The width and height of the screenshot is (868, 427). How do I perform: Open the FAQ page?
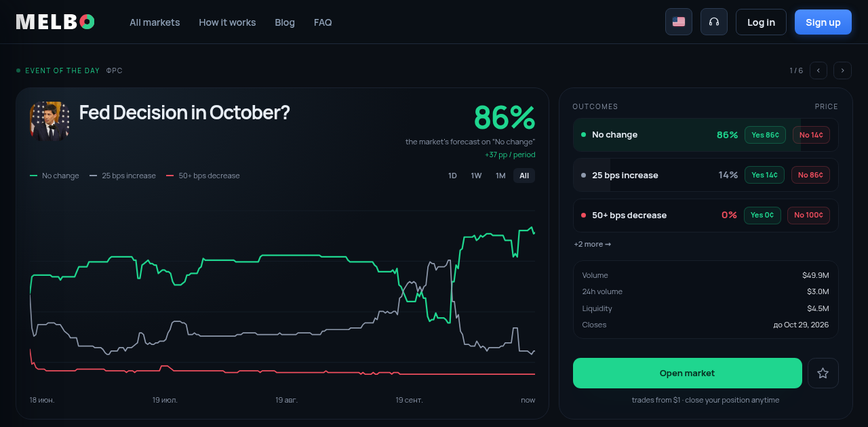[323, 22]
